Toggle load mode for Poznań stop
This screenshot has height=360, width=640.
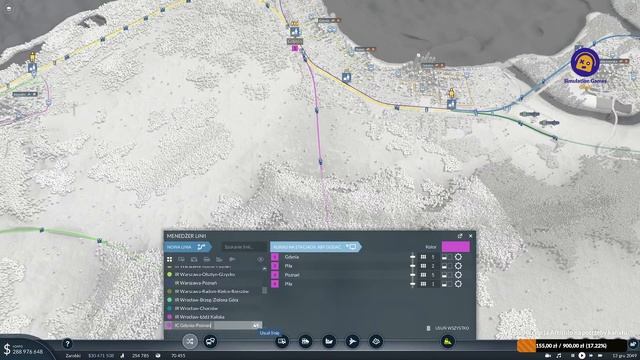pos(444,275)
